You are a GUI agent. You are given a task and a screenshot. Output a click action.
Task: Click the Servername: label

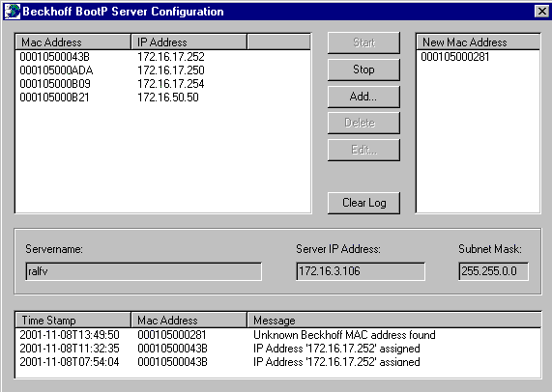[54, 249]
